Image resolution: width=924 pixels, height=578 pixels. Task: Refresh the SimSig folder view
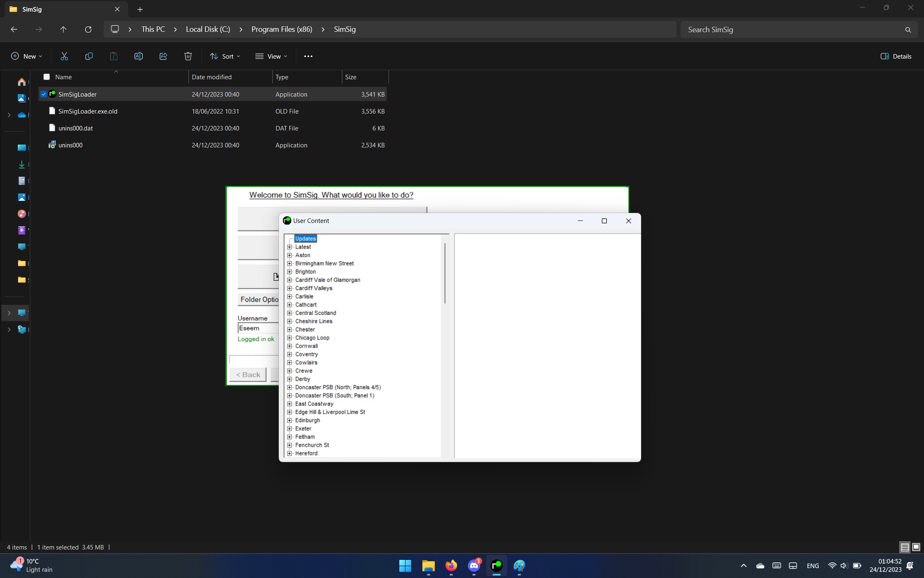(88, 29)
